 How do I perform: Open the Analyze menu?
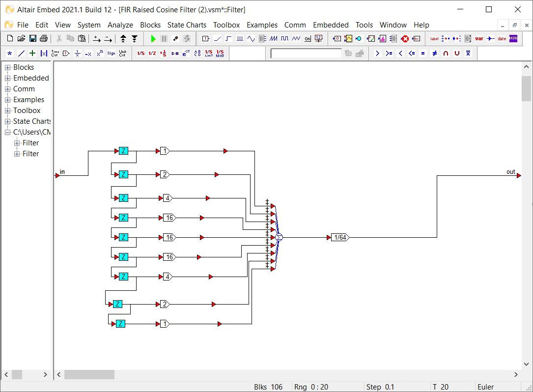click(x=120, y=25)
